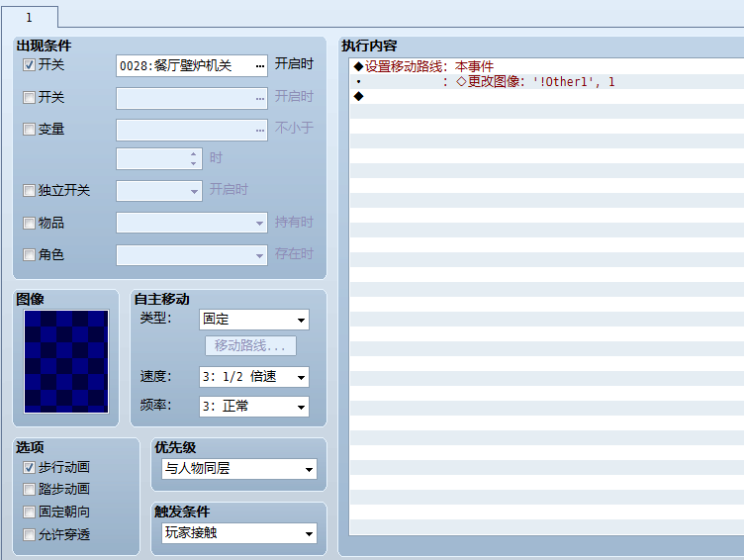Open the 触发条件 dropdown 玩家接触
Viewport: 744px width, 560px height.
[x=239, y=533]
